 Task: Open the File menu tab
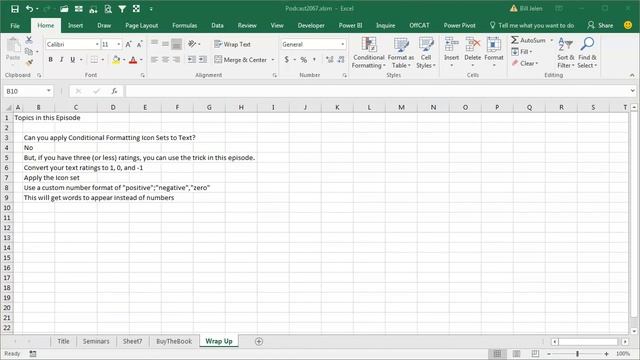(x=15, y=25)
